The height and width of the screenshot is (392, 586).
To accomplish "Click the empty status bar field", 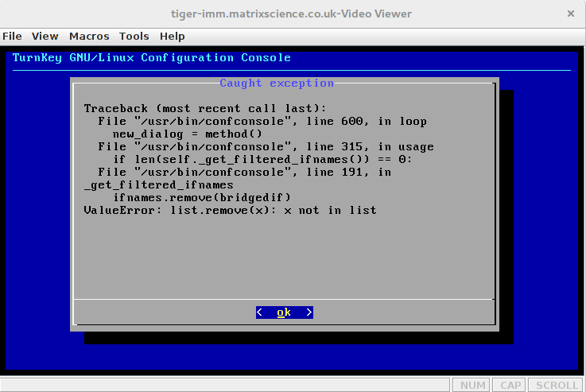I will 226,385.
